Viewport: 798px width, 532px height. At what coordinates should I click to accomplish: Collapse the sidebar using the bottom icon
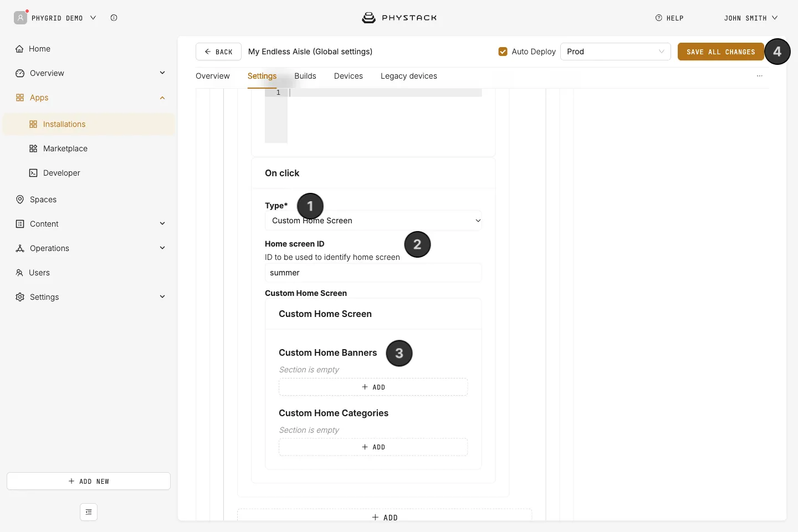pos(89,512)
